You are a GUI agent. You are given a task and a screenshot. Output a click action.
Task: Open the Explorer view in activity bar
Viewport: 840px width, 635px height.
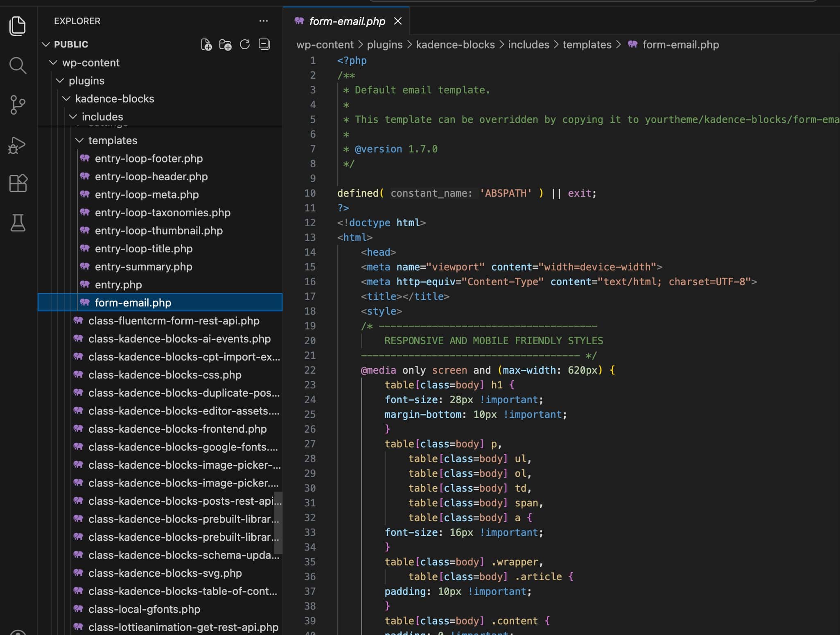click(17, 26)
